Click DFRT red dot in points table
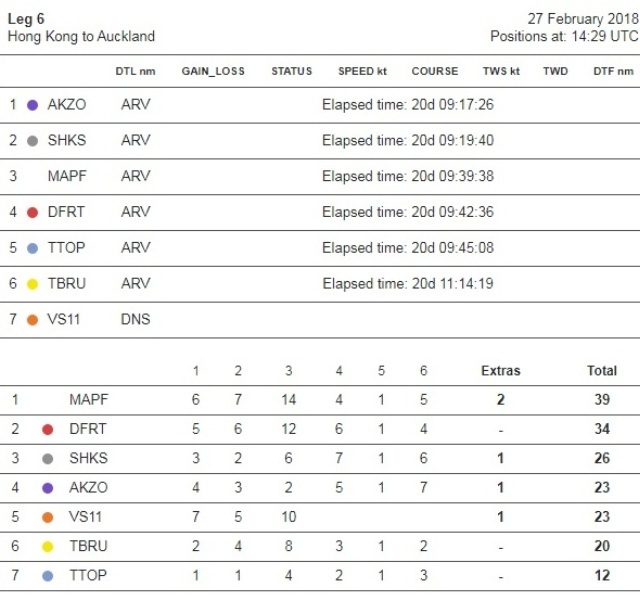The width and height of the screenshot is (640, 600). click(47, 429)
